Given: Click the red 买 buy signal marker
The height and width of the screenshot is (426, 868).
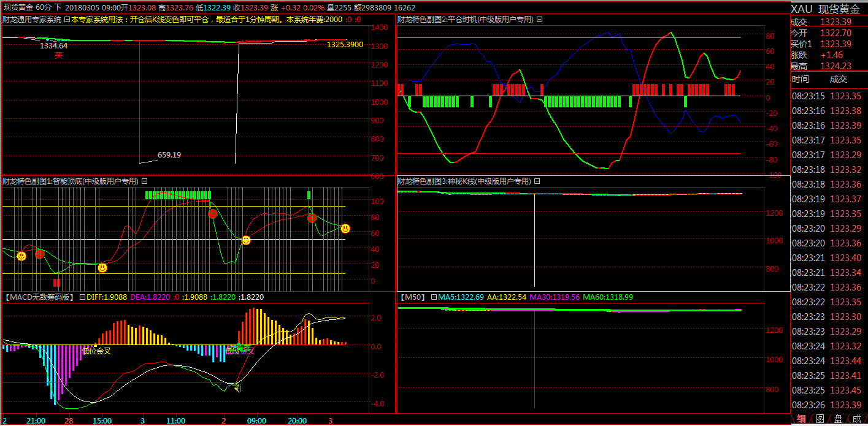Looking at the screenshot, I should pyautogui.click(x=58, y=55).
